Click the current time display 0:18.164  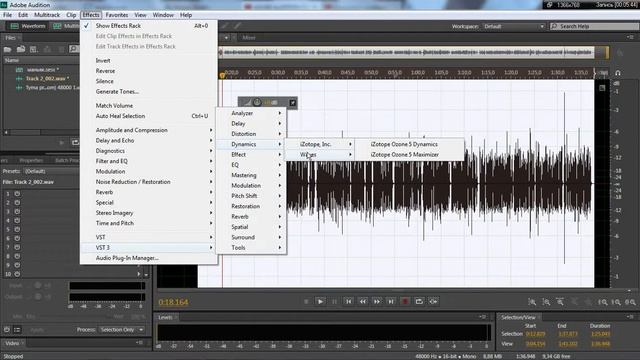pyautogui.click(x=173, y=302)
